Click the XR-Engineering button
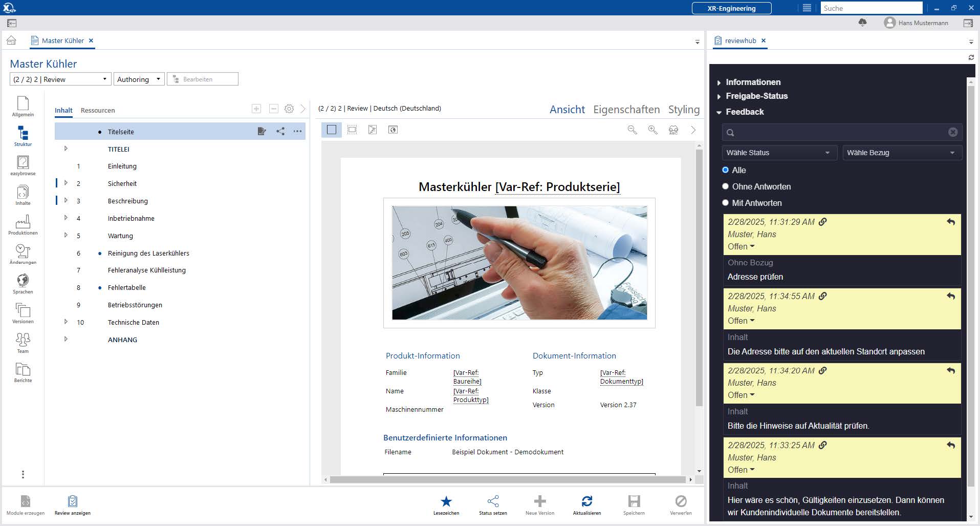Viewport: 980px width, 526px height. point(731,8)
